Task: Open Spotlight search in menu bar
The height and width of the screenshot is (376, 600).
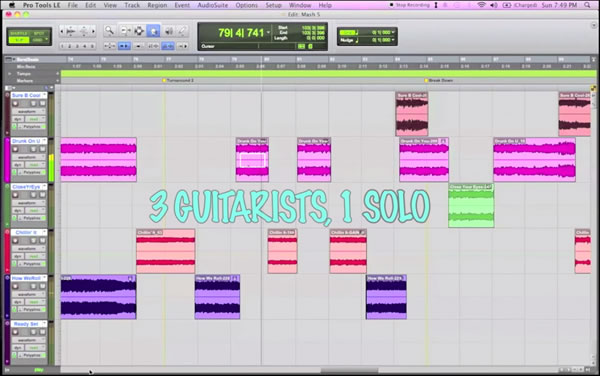Action: click(x=587, y=5)
